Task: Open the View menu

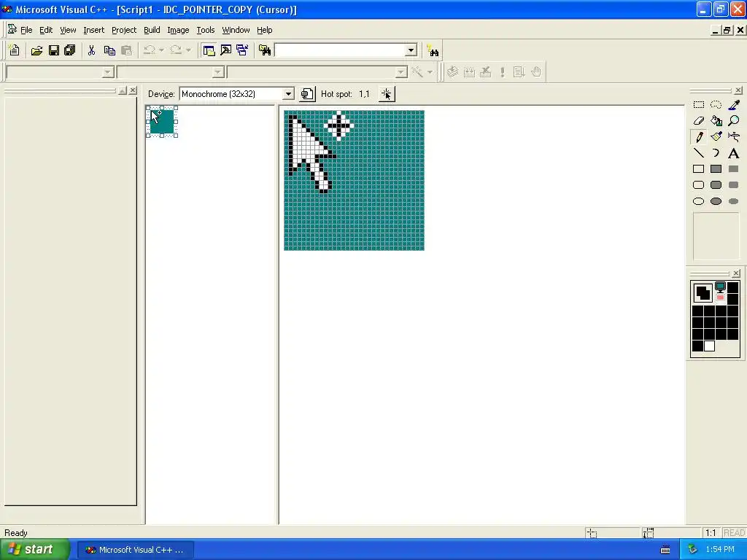Action: [x=68, y=30]
